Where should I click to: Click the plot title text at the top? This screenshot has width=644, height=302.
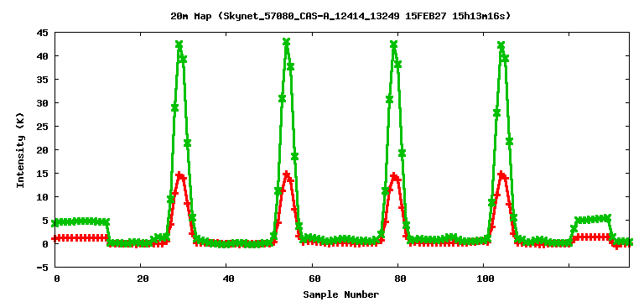click(340, 17)
